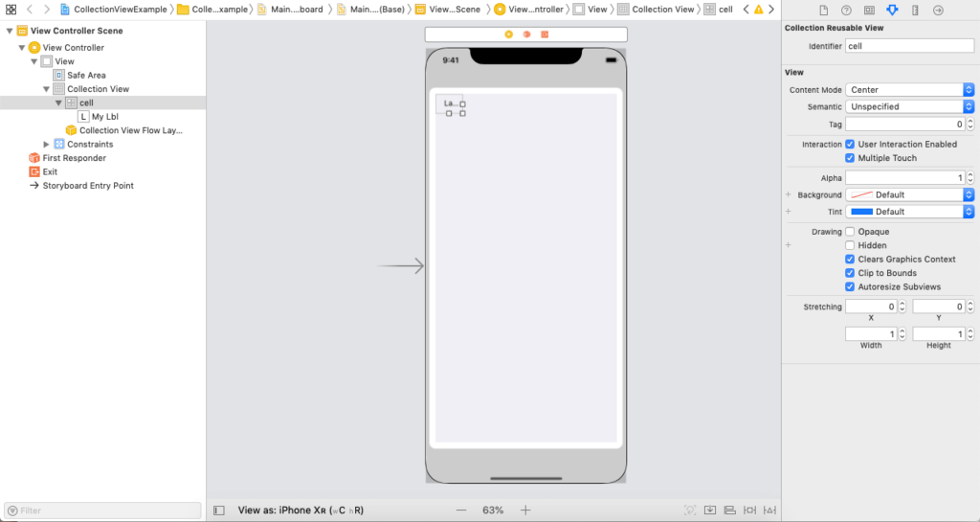Add Background variation with plus button
The image size is (980, 522).
coord(789,194)
